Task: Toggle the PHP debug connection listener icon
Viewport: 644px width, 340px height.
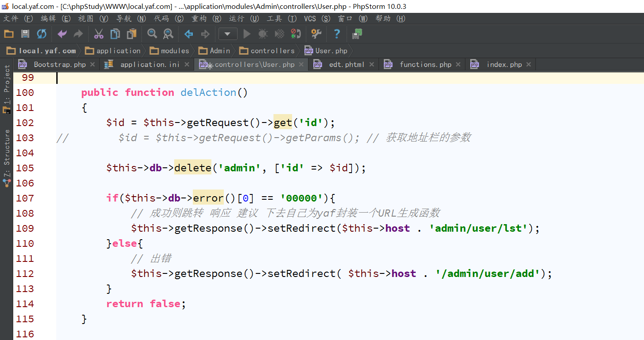Action: tap(296, 34)
